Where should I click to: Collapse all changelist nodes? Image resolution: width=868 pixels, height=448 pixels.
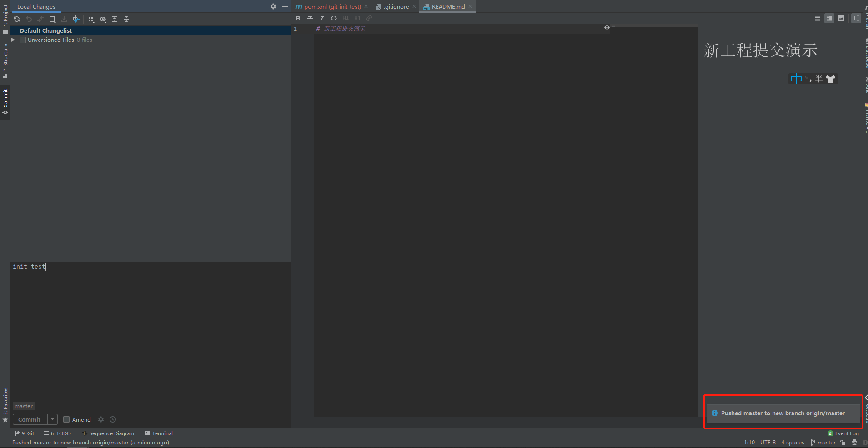pos(126,19)
